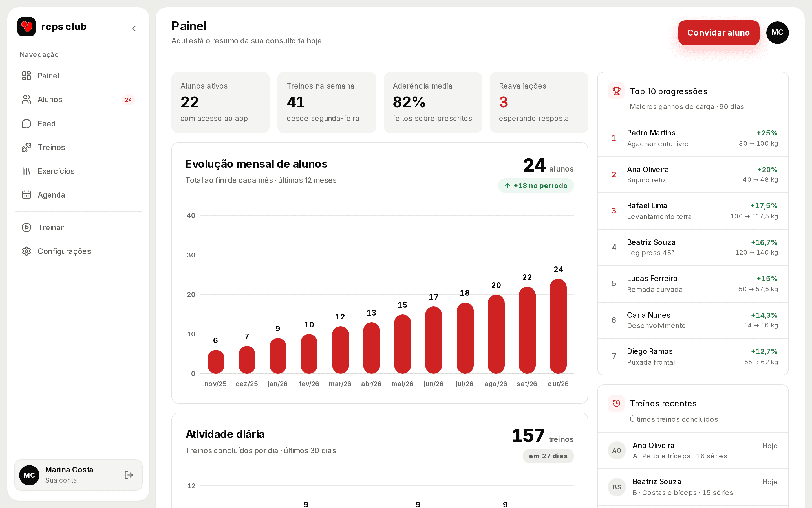Image resolution: width=812 pixels, height=508 pixels.
Task: Select the Treinos na semana card
Action: click(326, 102)
